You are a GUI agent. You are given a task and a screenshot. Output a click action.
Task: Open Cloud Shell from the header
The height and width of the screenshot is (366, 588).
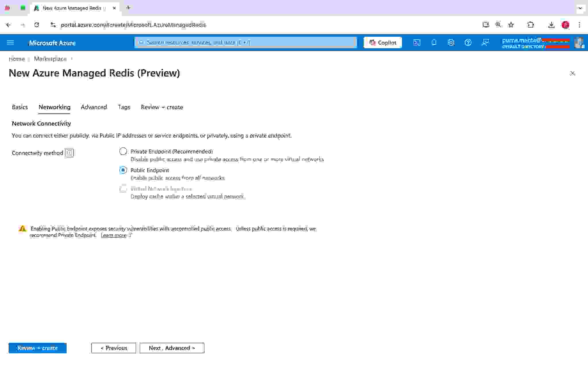click(417, 42)
